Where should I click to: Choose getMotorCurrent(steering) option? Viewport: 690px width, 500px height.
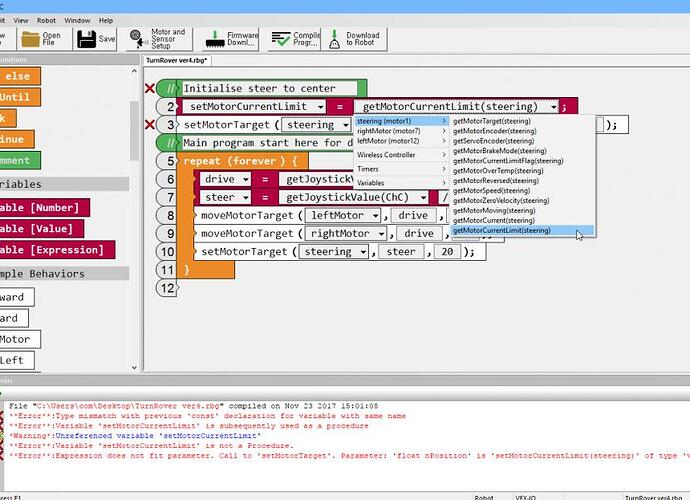[x=494, y=221]
